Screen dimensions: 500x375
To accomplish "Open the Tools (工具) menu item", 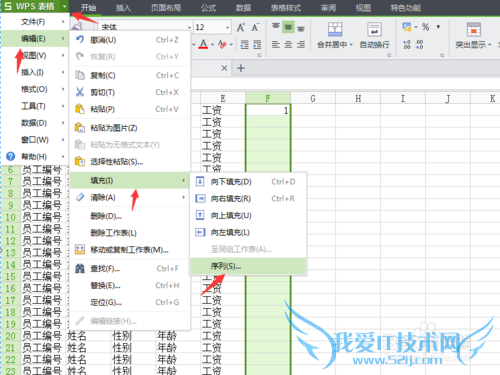I will tap(35, 106).
